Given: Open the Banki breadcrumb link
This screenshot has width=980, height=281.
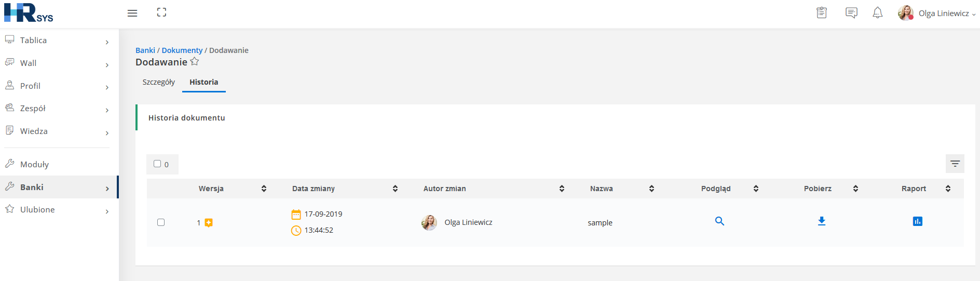Looking at the screenshot, I should [x=145, y=50].
